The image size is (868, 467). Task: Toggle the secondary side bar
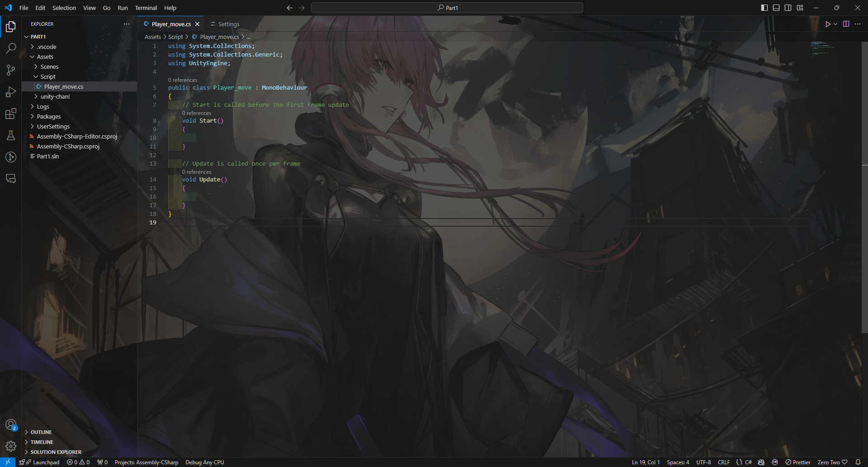(x=788, y=8)
